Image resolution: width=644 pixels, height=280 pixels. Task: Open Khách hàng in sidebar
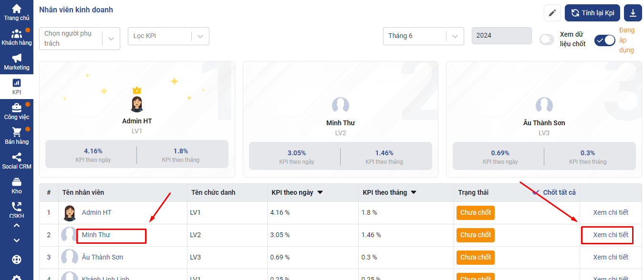tap(17, 37)
